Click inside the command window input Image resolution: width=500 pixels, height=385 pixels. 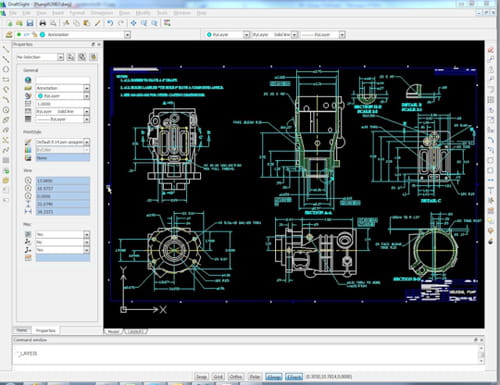click(x=247, y=354)
